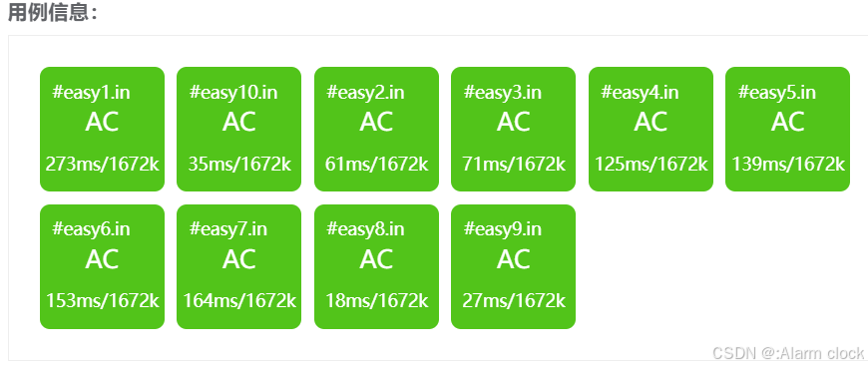Click the 18ms/1672k runtime label
Viewport: 868px width, 368px height.
pos(376,300)
